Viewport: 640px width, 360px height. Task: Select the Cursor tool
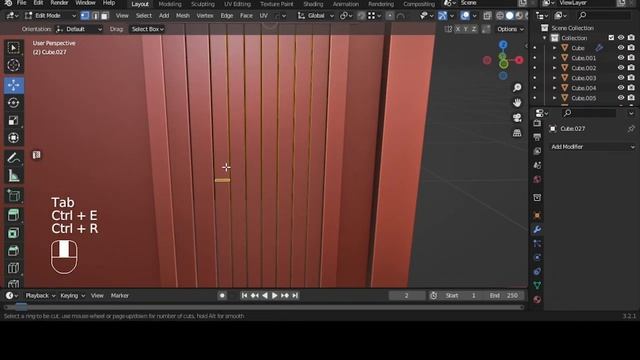(13, 65)
